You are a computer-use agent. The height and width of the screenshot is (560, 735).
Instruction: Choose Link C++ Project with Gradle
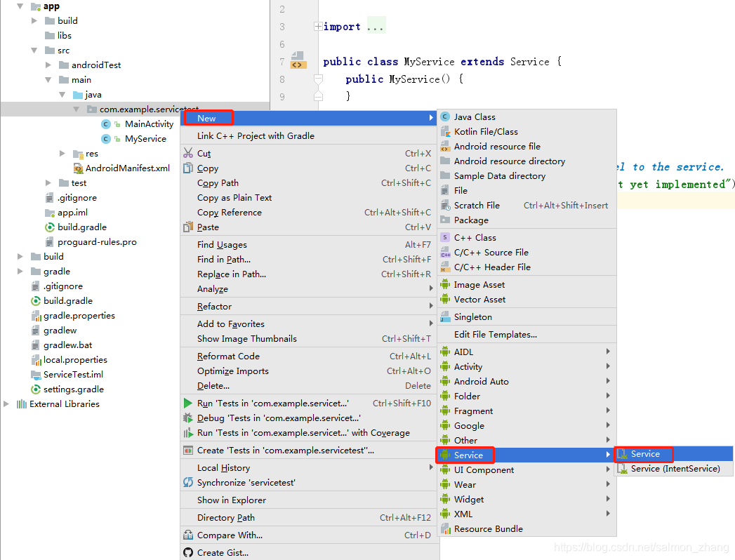click(x=308, y=136)
